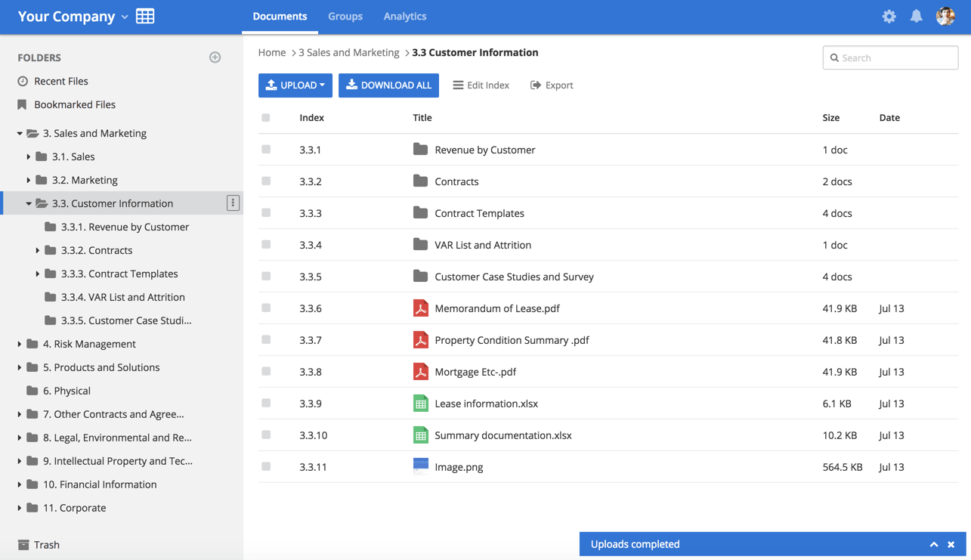Click the Edit Index link
Image resolution: width=971 pixels, height=560 pixels.
(x=481, y=85)
